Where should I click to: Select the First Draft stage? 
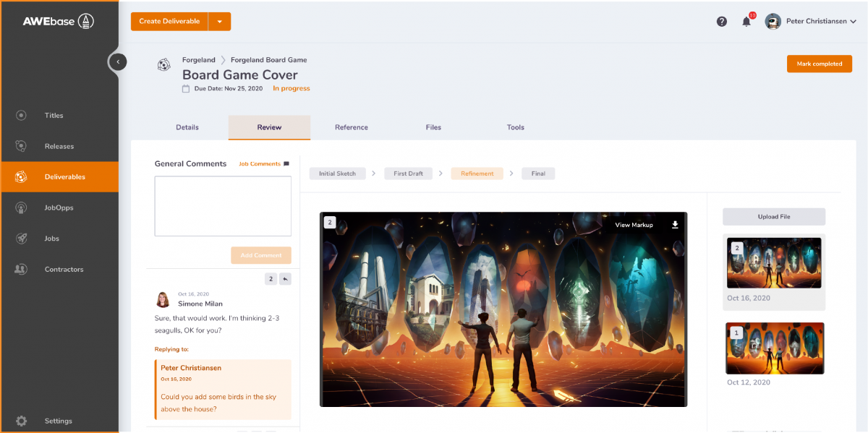408,173
